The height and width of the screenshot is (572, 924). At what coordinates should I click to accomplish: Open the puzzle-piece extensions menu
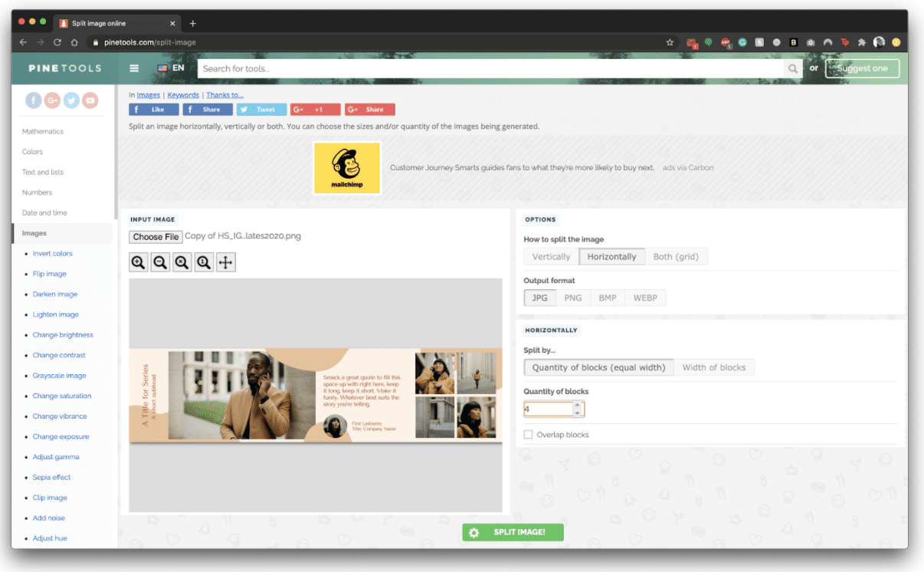coord(862,42)
